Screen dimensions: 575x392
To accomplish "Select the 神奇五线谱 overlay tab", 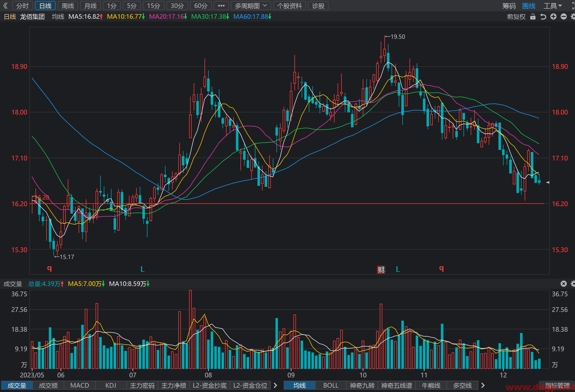I will (397, 385).
